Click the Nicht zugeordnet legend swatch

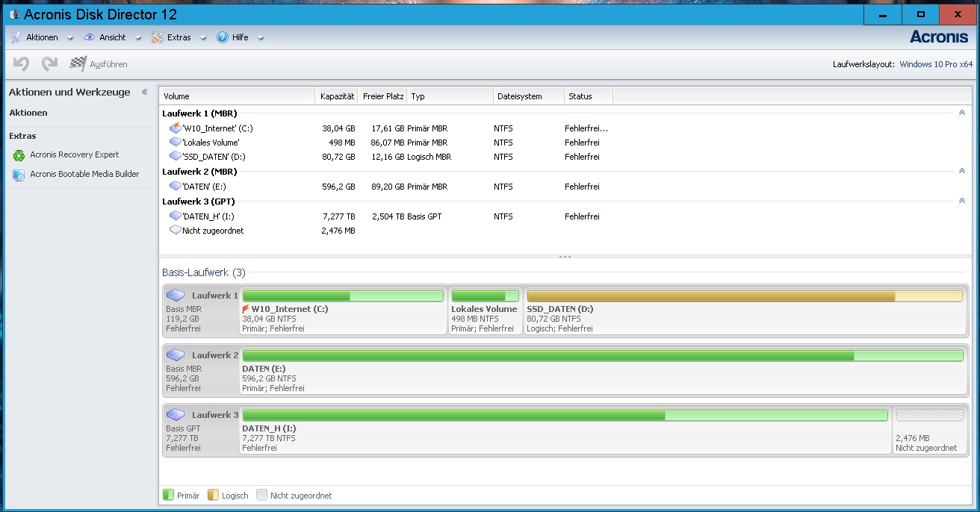click(261, 495)
